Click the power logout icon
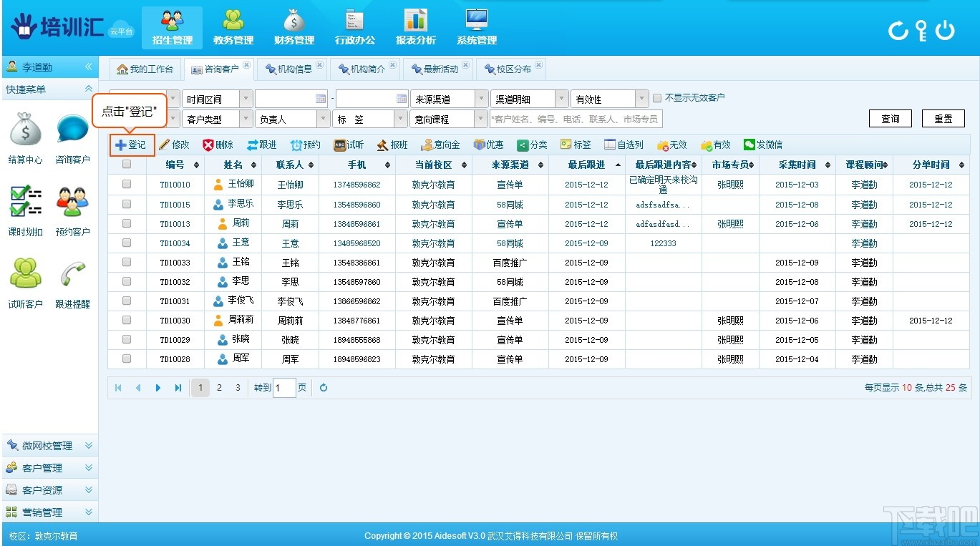 (x=945, y=30)
